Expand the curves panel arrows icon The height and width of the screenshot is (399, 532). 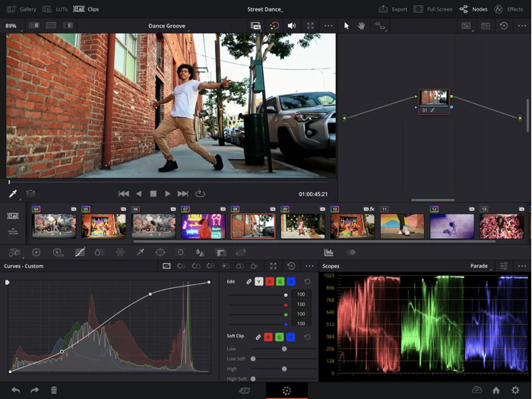(x=273, y=266)
